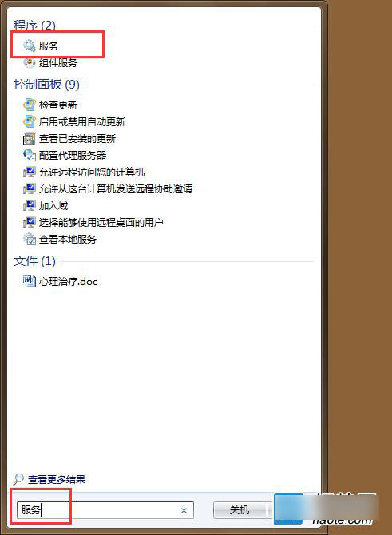392x535 pixels.
Task: Open the 组件服务 program icon
Action: (x=30, y=63)
